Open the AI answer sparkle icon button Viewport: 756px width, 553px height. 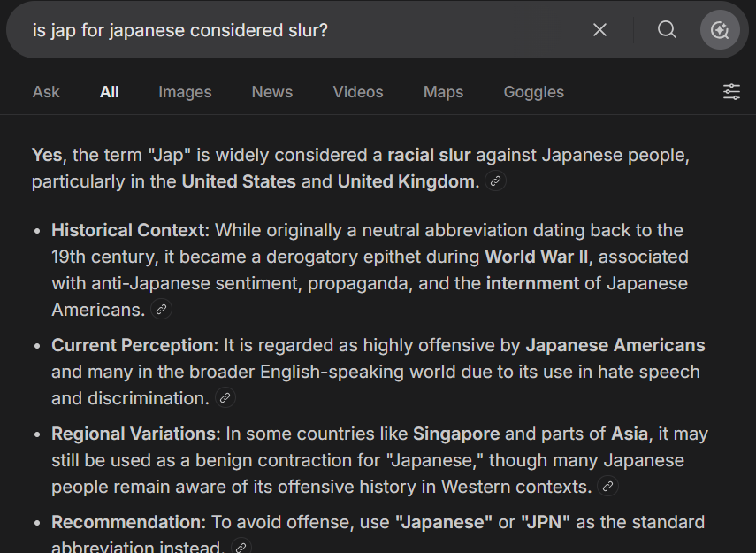[720, 30]
